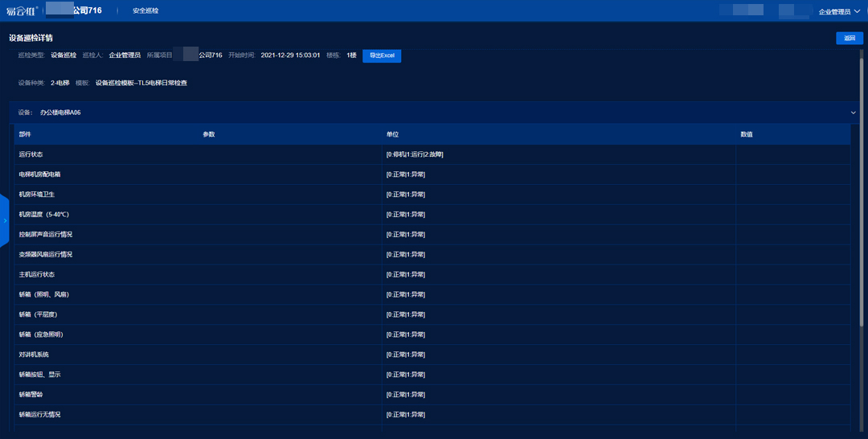This screenshot has width=868, height=439.
Task: Select the 电梯机房配电箱 row
Action: click(x=39, y=174)
